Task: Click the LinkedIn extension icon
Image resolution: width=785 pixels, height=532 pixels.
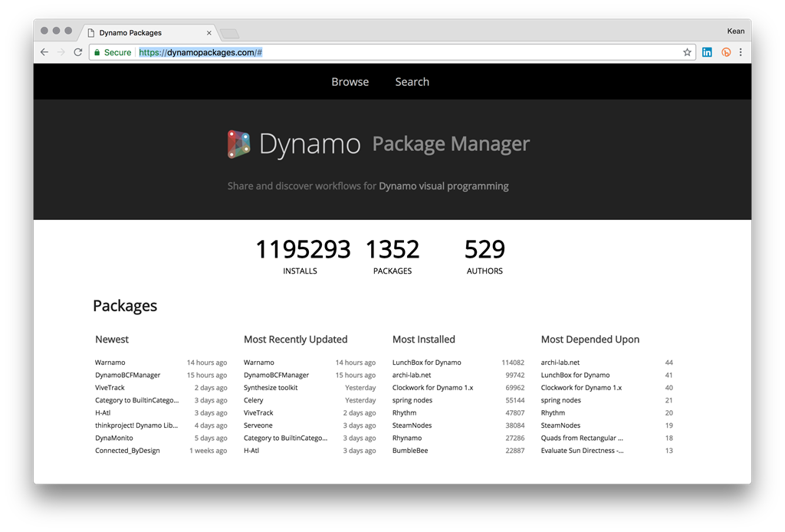Action: coord(707,52)
